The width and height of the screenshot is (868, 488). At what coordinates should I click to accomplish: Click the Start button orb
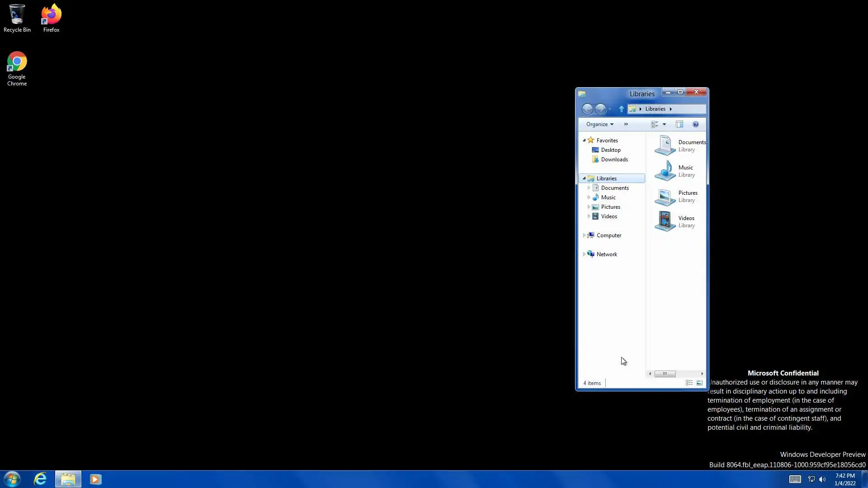[x=12, y=479]
